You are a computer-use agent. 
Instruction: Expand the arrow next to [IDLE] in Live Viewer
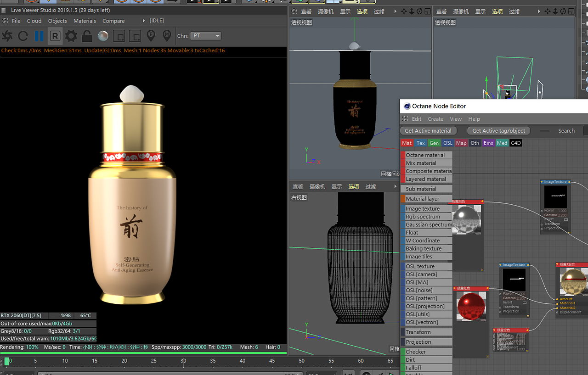point(144,21)
